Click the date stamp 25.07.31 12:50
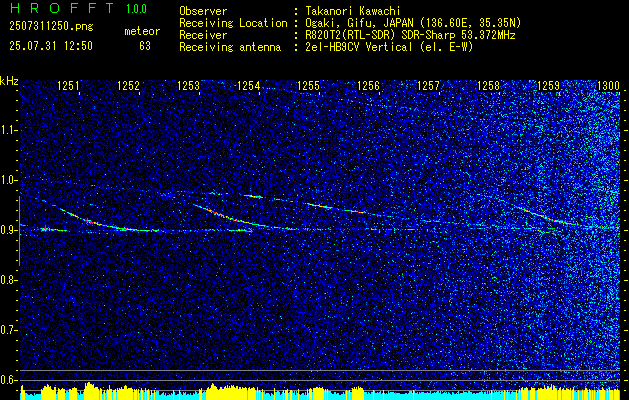 pos(51,46)
